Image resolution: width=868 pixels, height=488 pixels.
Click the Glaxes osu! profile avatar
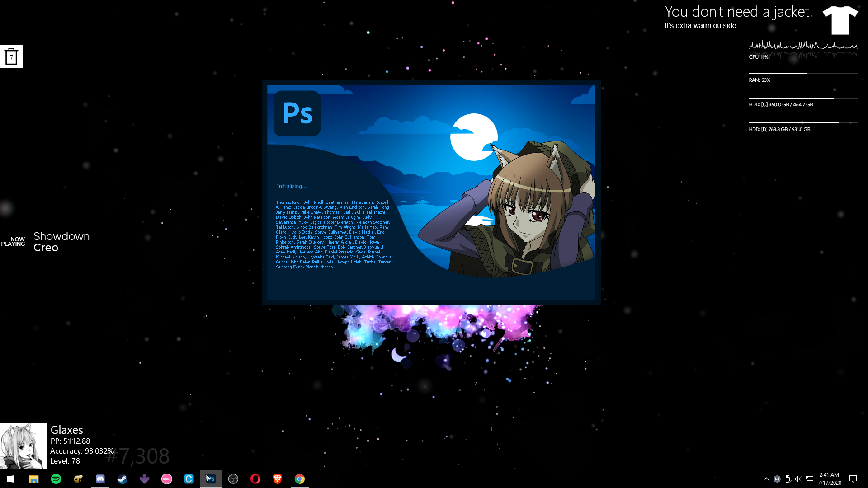click(24, 446)
